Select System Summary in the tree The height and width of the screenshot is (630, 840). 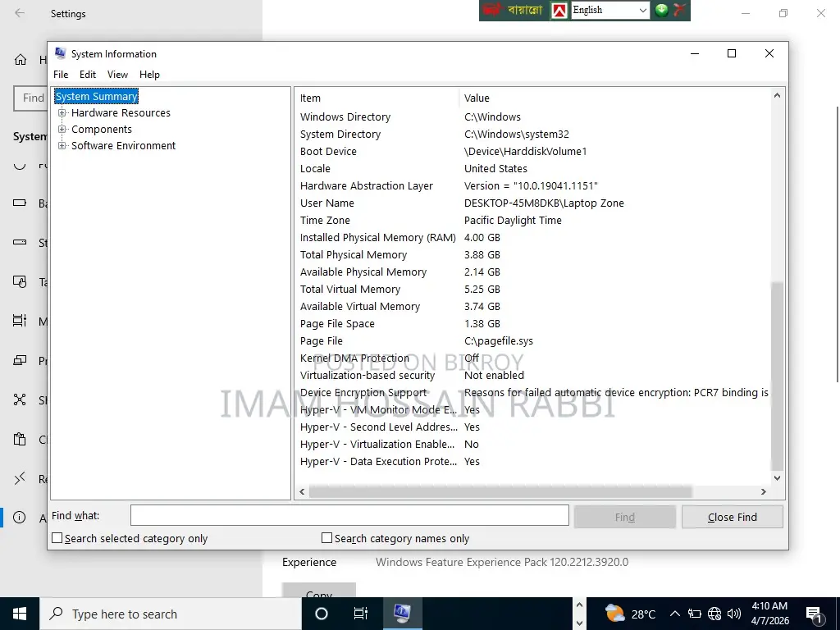point(97,97)
